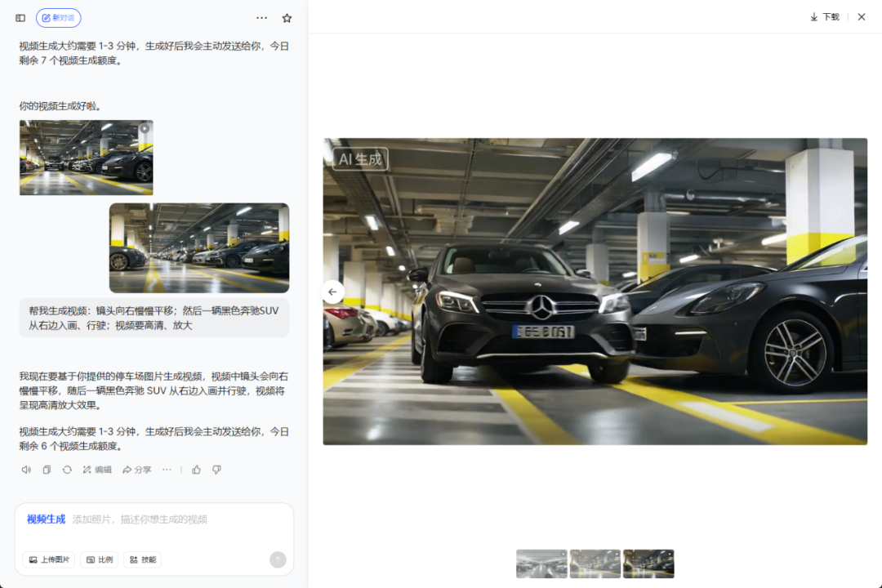
Task: Toggle the sidebar panel icon
Action: click(20, 18)
